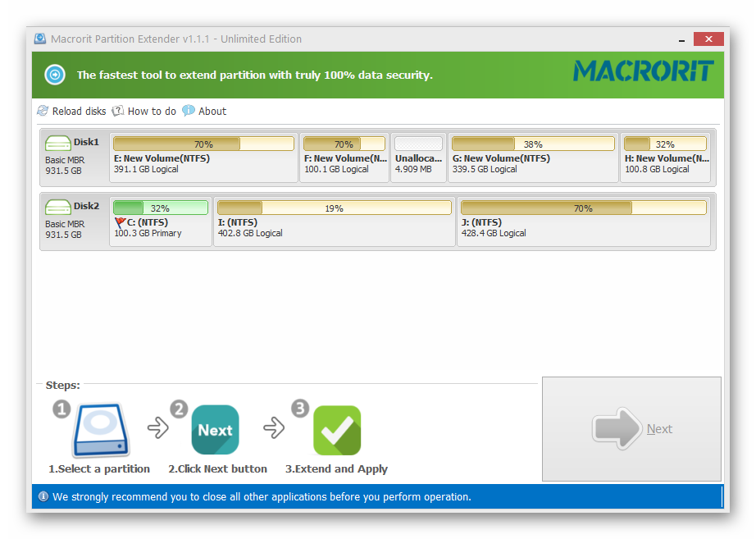Image resolution: width=756 pixels, height=539 pixels.
Task: Click the fastest tool banner slogan text
Action: pos(254,75)
